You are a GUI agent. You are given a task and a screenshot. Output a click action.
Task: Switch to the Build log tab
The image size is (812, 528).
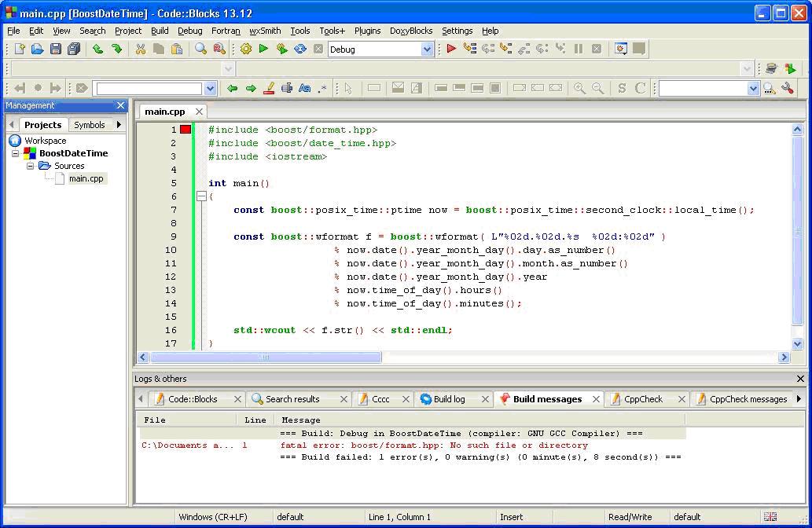tap(450, 399)
